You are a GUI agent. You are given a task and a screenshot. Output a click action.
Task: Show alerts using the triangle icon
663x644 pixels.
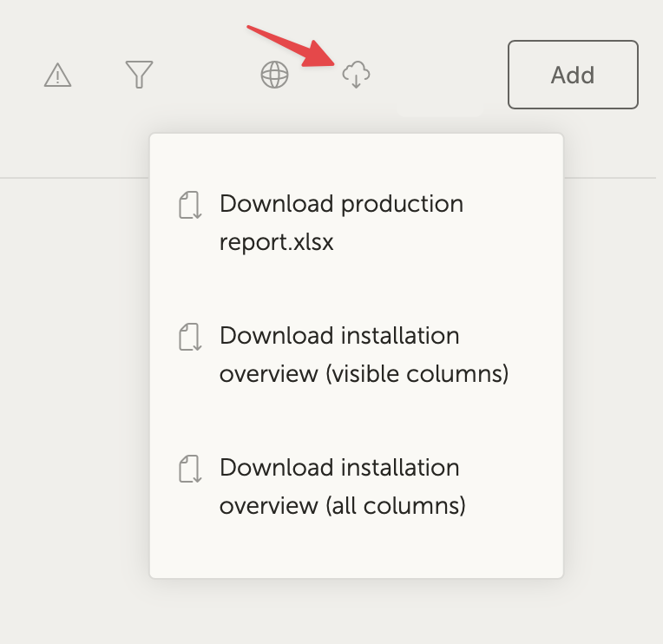[57, 76]
